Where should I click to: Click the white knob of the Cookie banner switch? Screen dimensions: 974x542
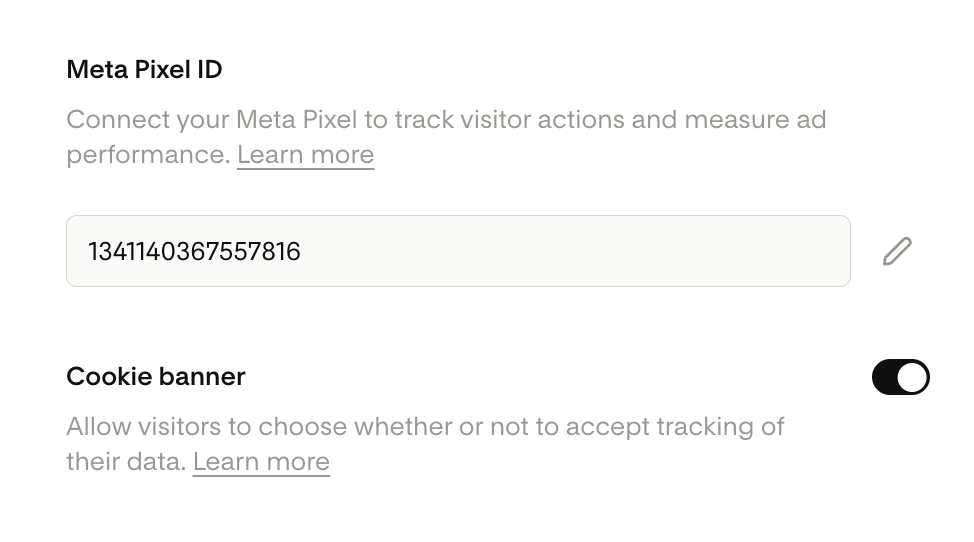[912, 377]
